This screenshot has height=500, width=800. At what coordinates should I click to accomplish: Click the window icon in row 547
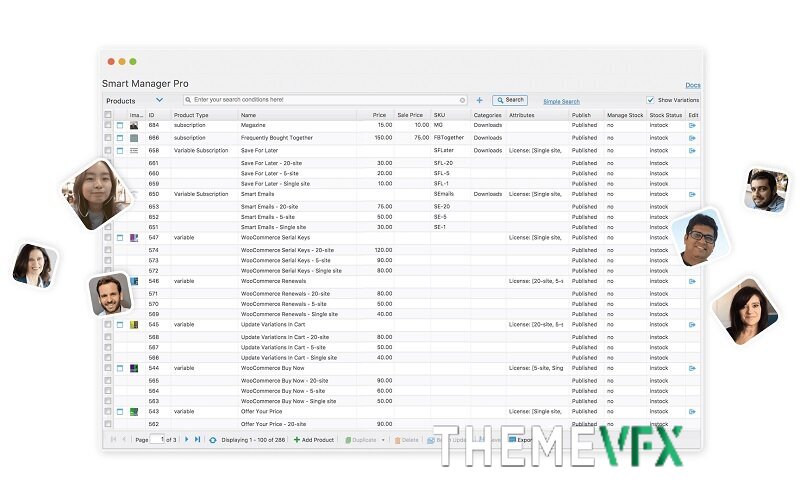coord(120,238)
